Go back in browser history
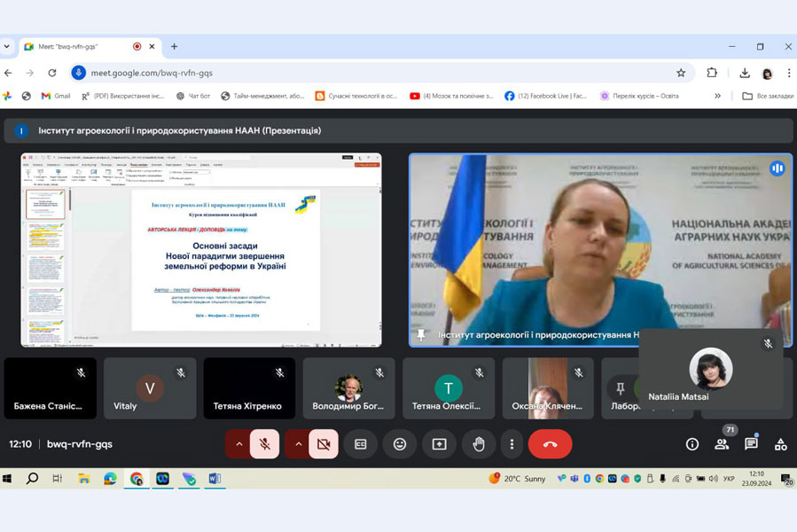The width and height of the screenshot is (797, 532). click(x=8, y=73)
